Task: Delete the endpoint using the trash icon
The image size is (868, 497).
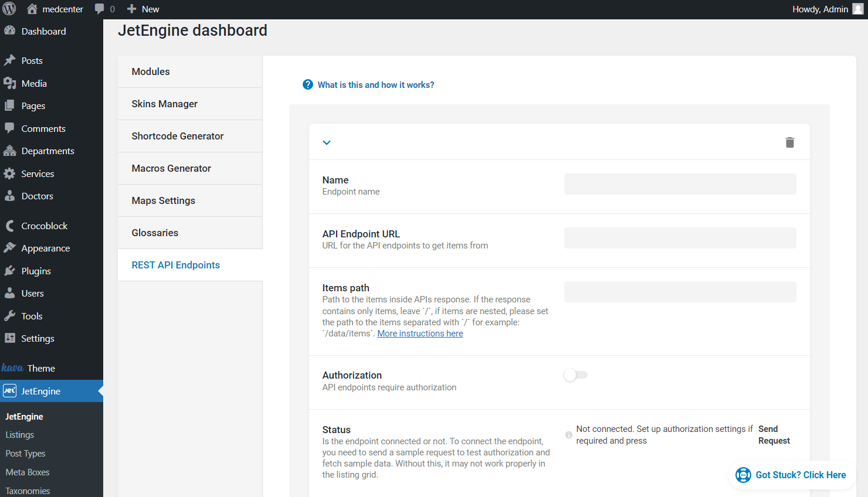Action: (789, 142)
